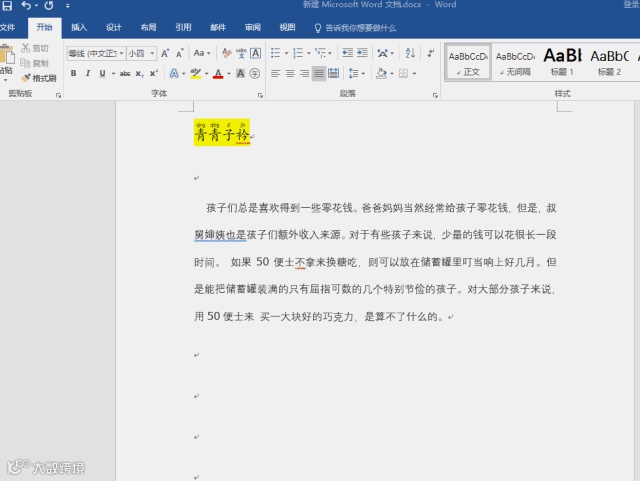This screenshot has height=481, width=640.
Task: Open the font name combo box
Action: (96, 53)
